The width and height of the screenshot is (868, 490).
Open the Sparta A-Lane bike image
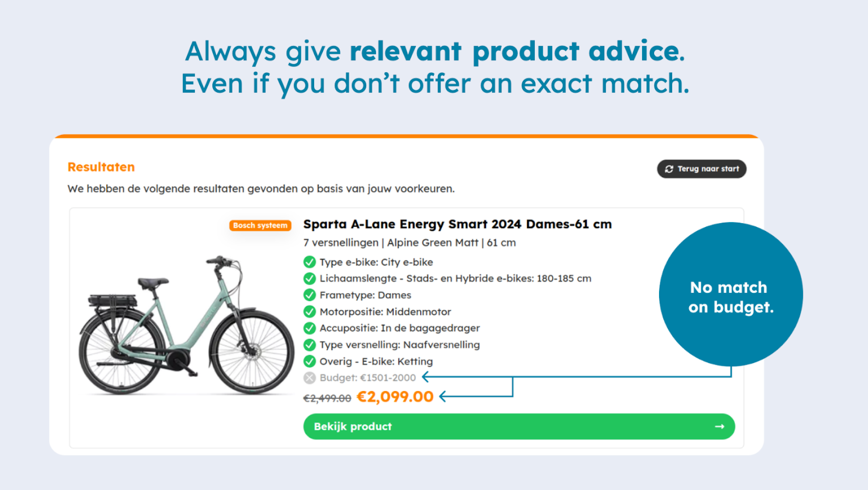click(x=187, y=324)
